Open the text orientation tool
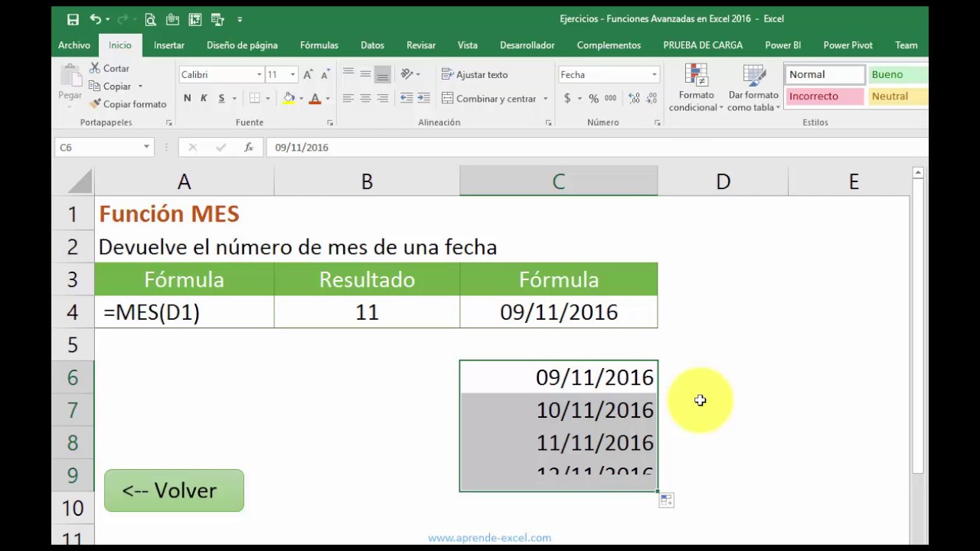 [407, 73]
